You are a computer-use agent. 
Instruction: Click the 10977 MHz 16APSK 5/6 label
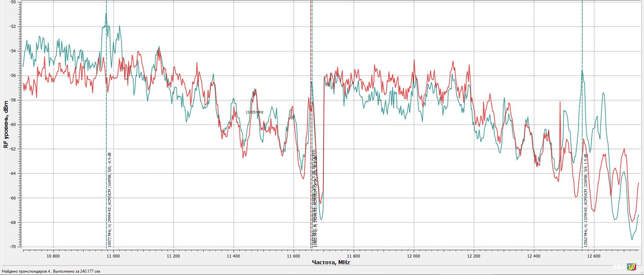pos(110,199)
